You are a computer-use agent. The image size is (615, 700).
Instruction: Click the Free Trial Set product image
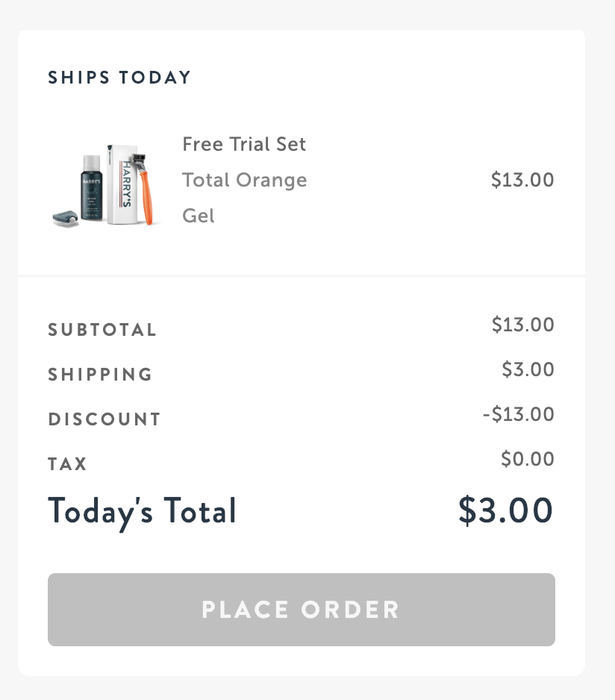106,181
